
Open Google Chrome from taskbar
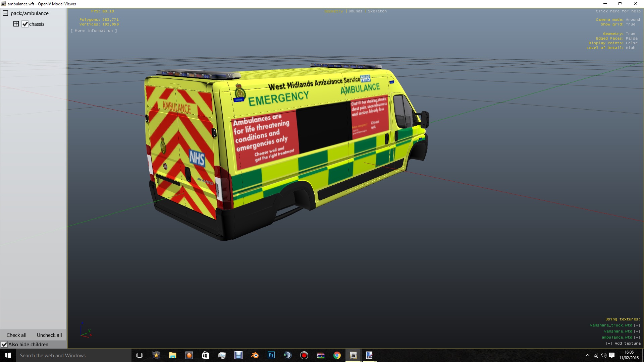point(337,355)
